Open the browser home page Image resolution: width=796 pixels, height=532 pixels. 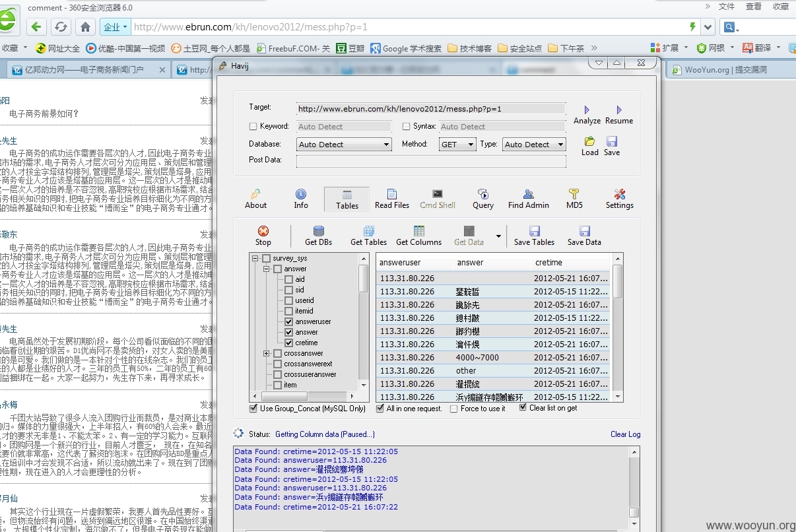tap(85, 27)
